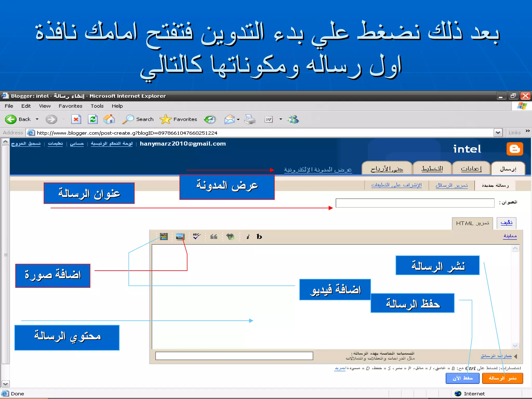Run spell check ABC icon

(197, 236)
